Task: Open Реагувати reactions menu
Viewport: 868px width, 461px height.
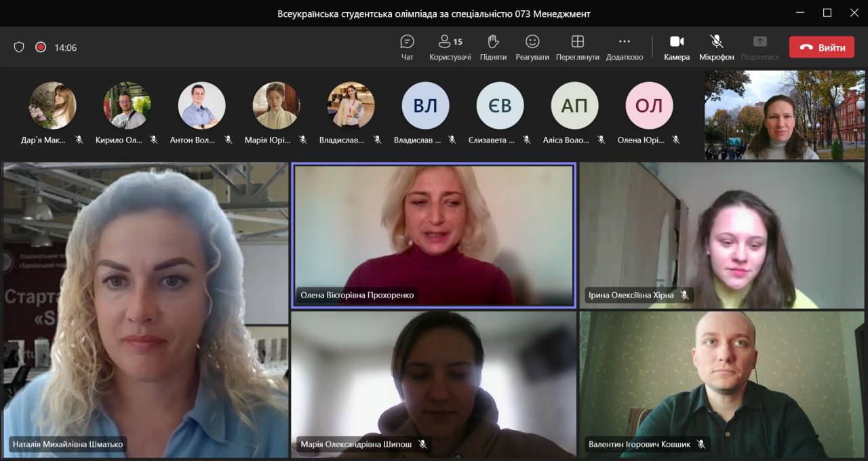Action: (532, 47)
